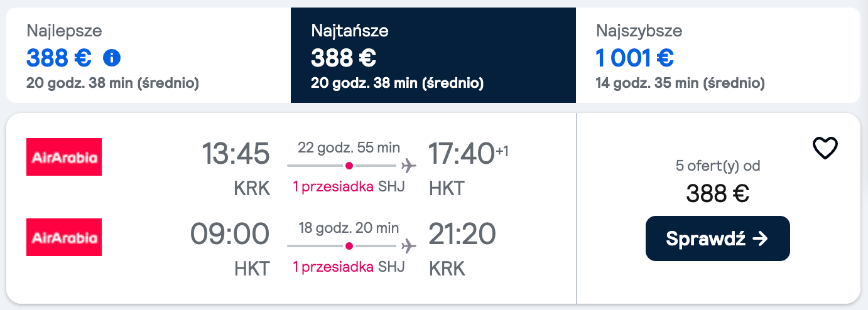Click return "1 przesiadka" stopover link
868x310 pixels.
333,267
